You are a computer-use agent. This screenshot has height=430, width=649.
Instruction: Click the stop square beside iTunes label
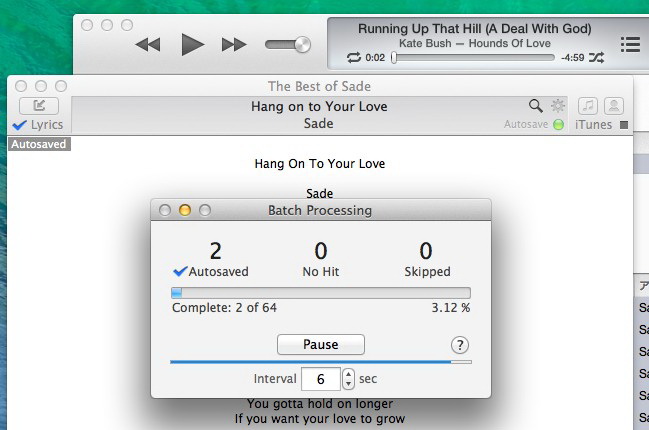(x=624, y=125)
